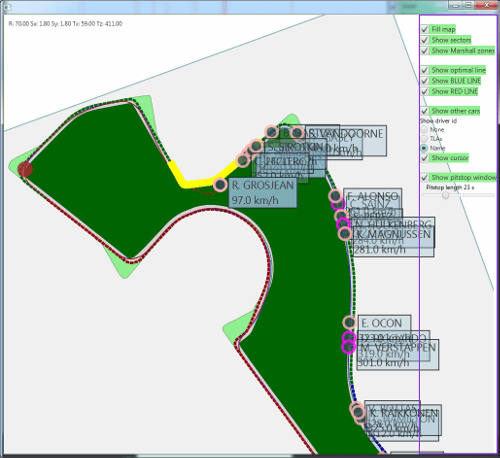Viewport: 500px width, 458px height.
Task: Click the Show driver id heading
Action: (438, 121)
